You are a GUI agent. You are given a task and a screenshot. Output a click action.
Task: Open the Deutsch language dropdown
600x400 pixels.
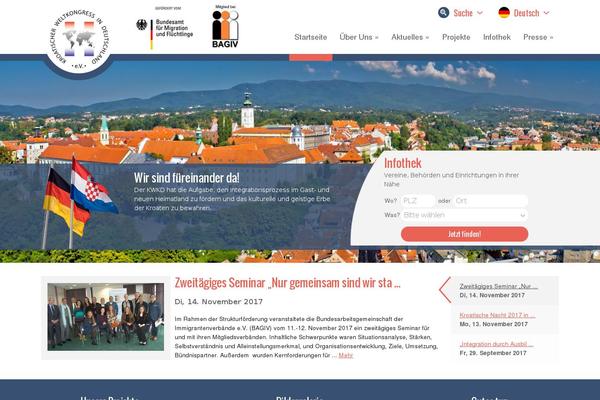[532, 13]
